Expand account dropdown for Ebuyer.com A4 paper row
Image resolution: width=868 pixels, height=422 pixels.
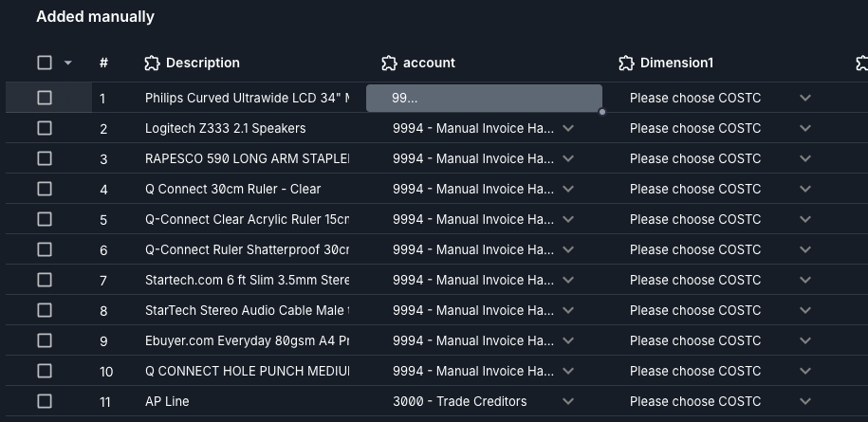pos(568,340)
